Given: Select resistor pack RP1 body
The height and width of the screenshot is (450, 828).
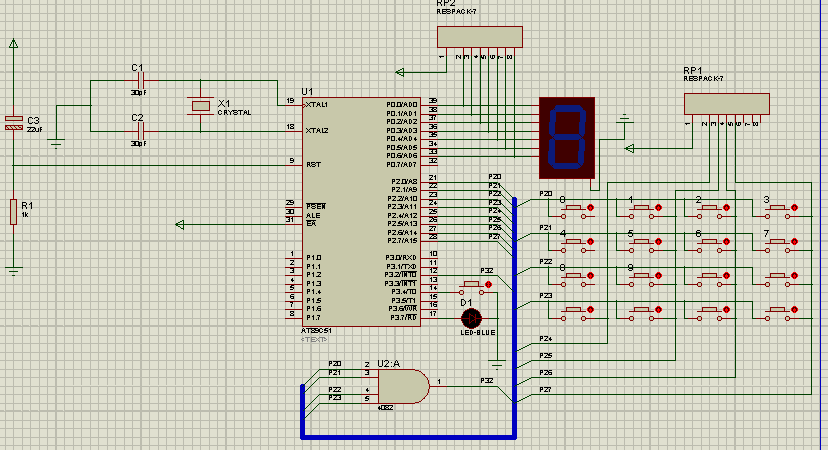Looking at the screenshot, I should click(x=727, y=104).
